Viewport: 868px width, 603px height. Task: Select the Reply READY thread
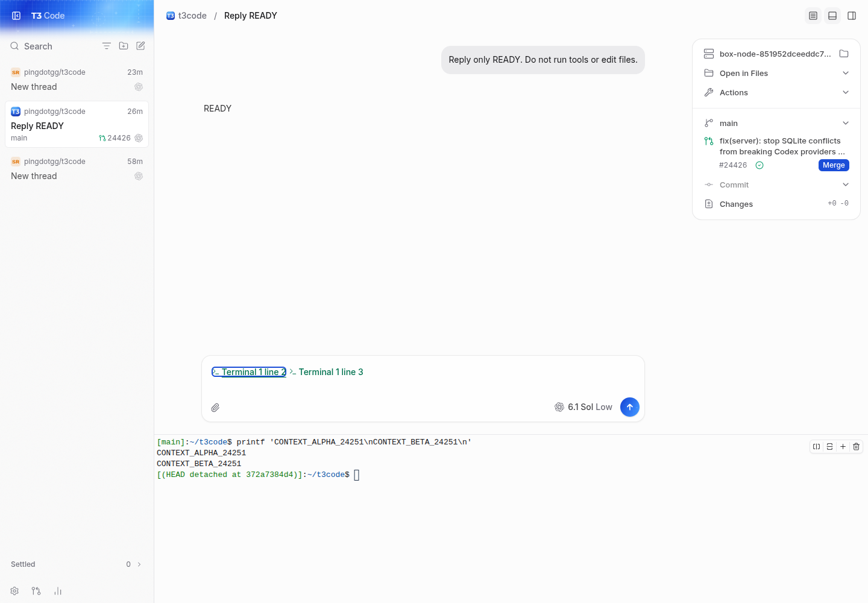click(x=77, y=124)
